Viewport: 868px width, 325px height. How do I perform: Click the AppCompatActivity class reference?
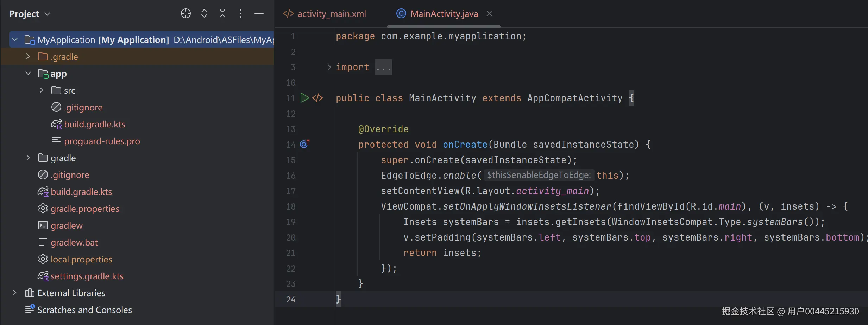click(575, 98)
